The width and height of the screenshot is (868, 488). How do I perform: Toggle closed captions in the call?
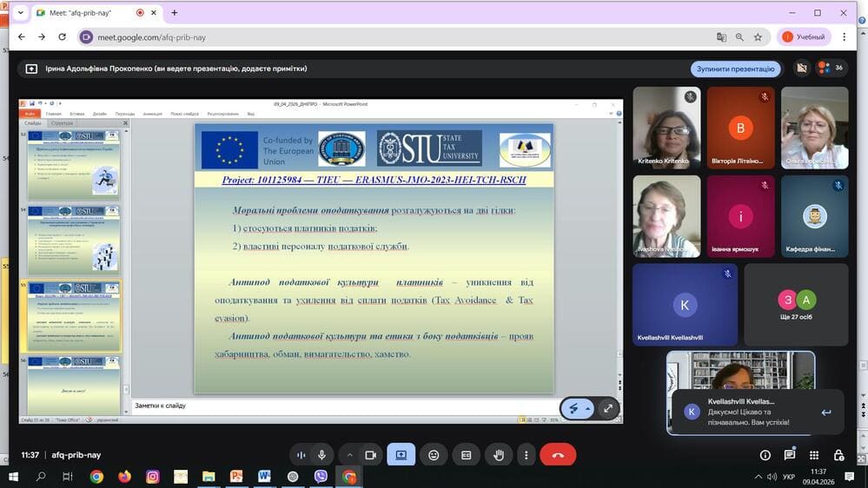[x=467, y=455]
